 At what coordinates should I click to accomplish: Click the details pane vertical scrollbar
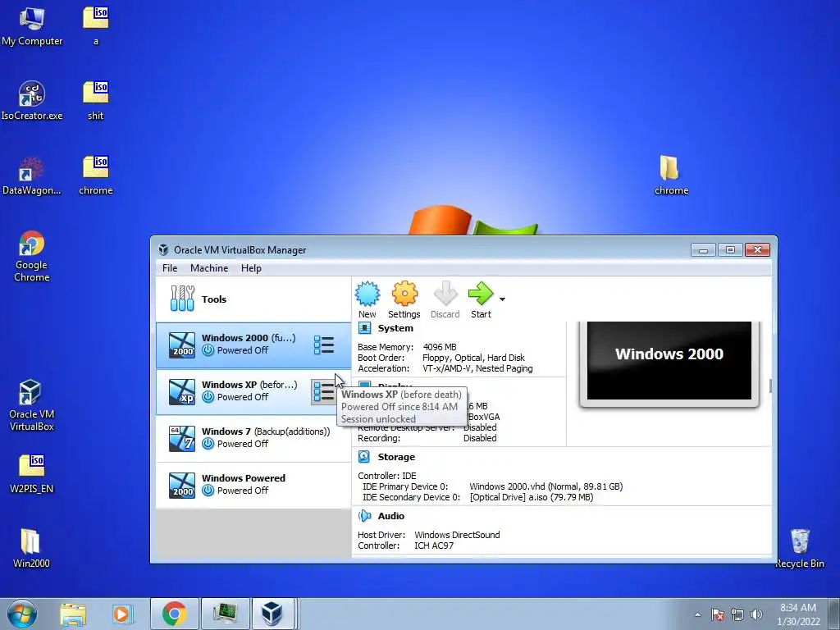[771, 386]
